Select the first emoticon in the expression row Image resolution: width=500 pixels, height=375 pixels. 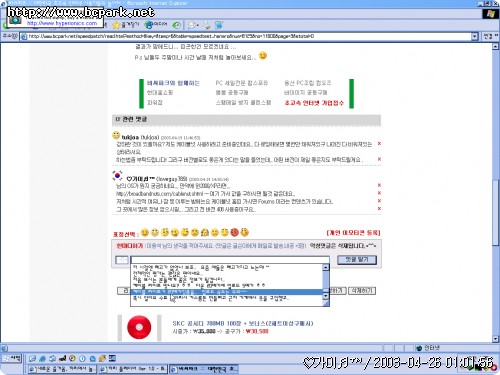[145, 232]
